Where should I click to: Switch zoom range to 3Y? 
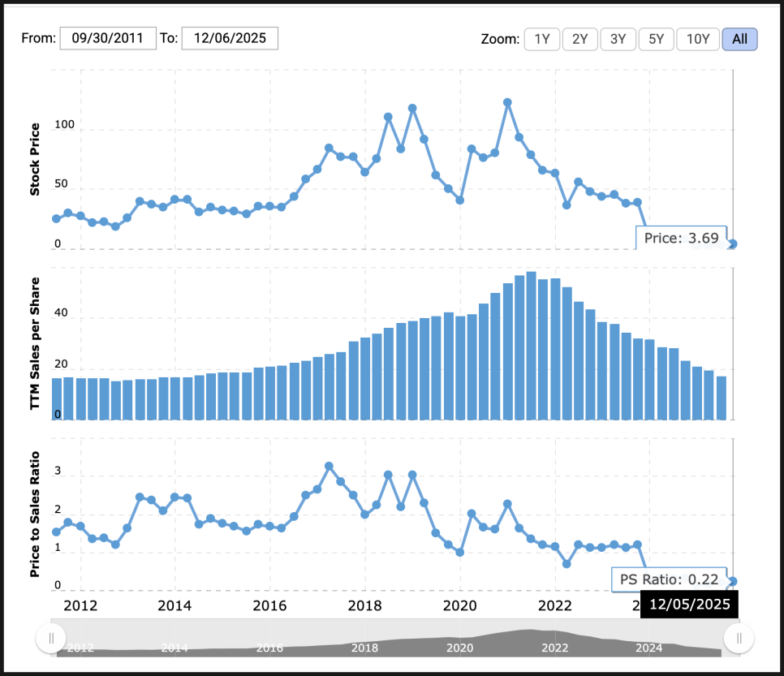tap(618, 39)
